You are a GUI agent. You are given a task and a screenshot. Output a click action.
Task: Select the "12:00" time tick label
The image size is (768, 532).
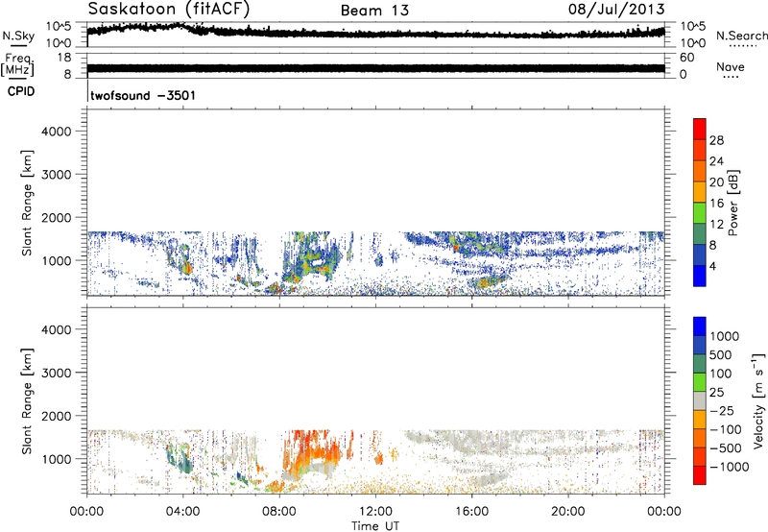(x=375, y=512)
